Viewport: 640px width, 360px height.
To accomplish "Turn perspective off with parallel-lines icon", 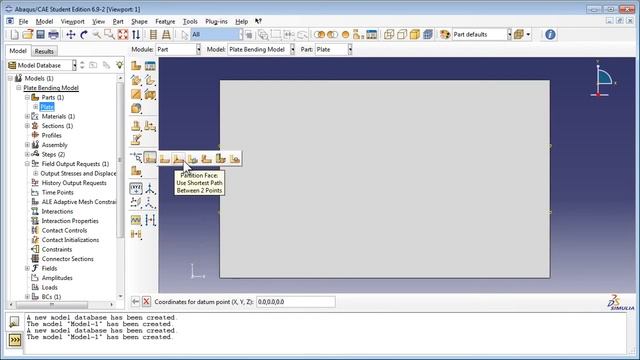I will tap(153, 35).
